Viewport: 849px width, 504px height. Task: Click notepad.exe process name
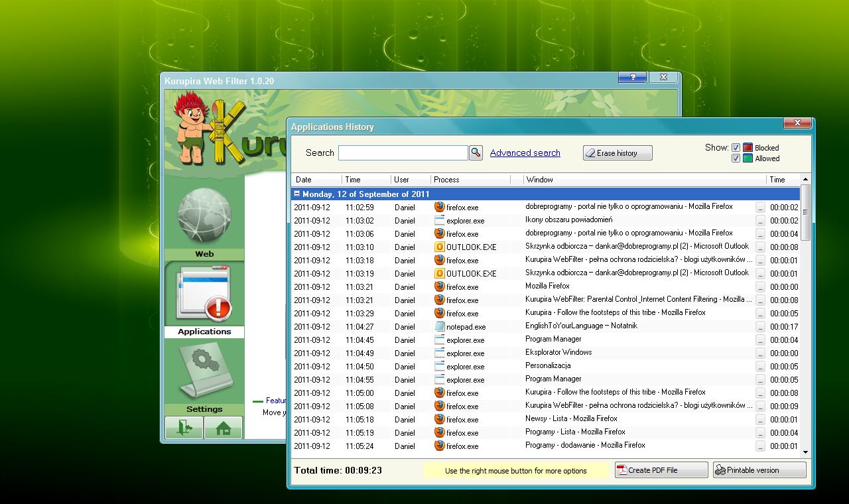[x=466, y=327]
